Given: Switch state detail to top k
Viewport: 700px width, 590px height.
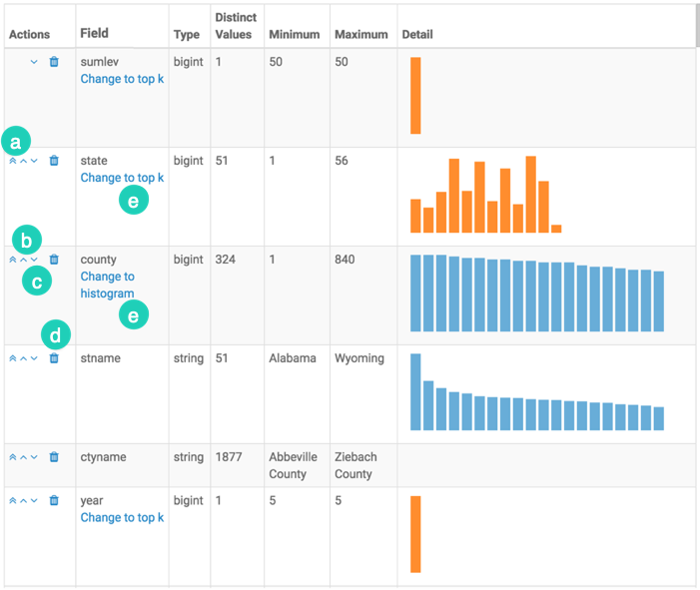Looking at the screenshot, I should (x=122, y=178).
